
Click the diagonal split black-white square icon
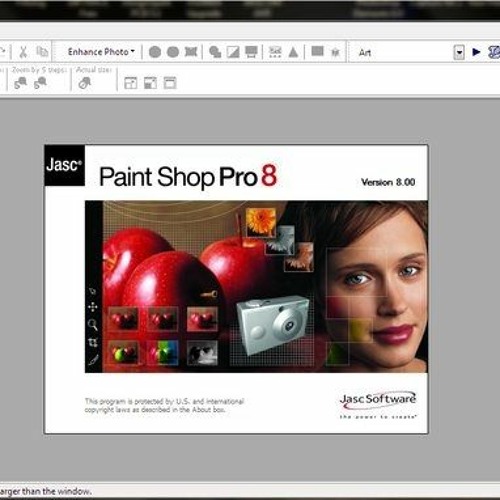233,52
